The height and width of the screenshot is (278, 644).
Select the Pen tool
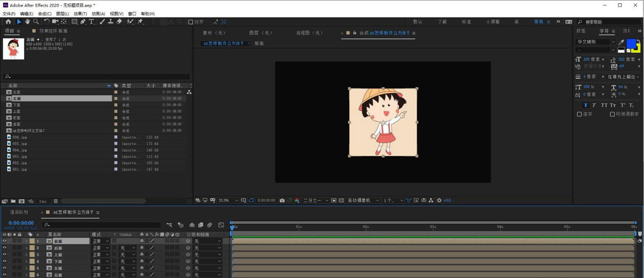(83, 21)
